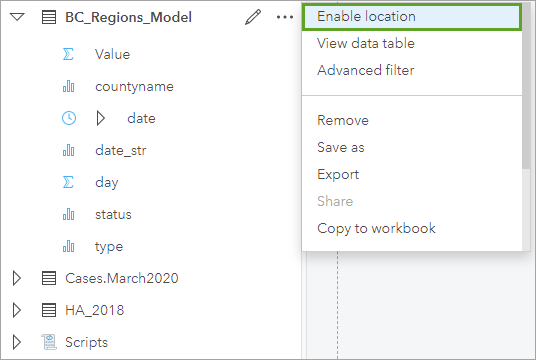Click the string field icon for date_str
Viewport: 536px width, 360px height.
[68, 150]
